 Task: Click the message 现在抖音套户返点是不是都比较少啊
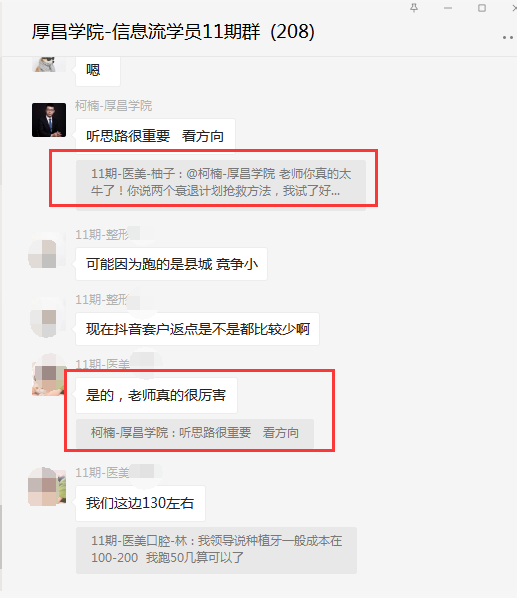(x=197, y=329)
